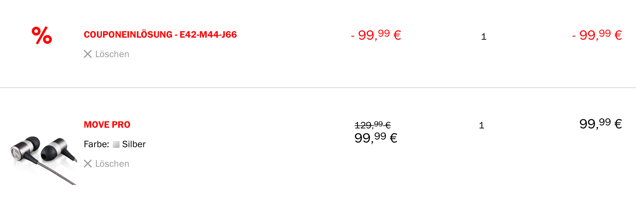Click the X icon under the coupon row
Image resolution: width=644 pixels, height=201 pixels.
click(88, 54)
